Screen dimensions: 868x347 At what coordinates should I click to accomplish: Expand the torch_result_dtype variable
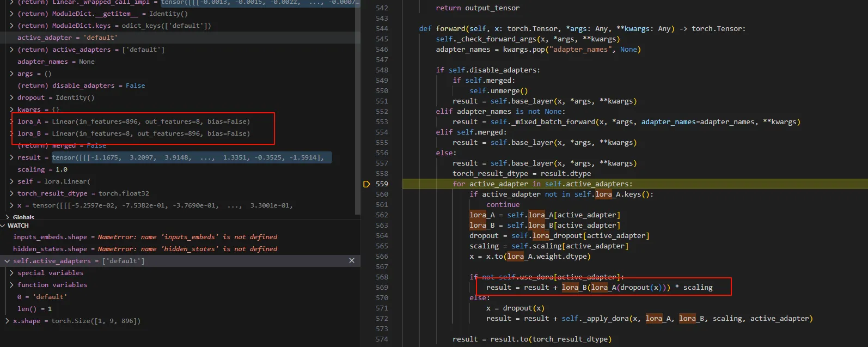(x=12, y=193)
